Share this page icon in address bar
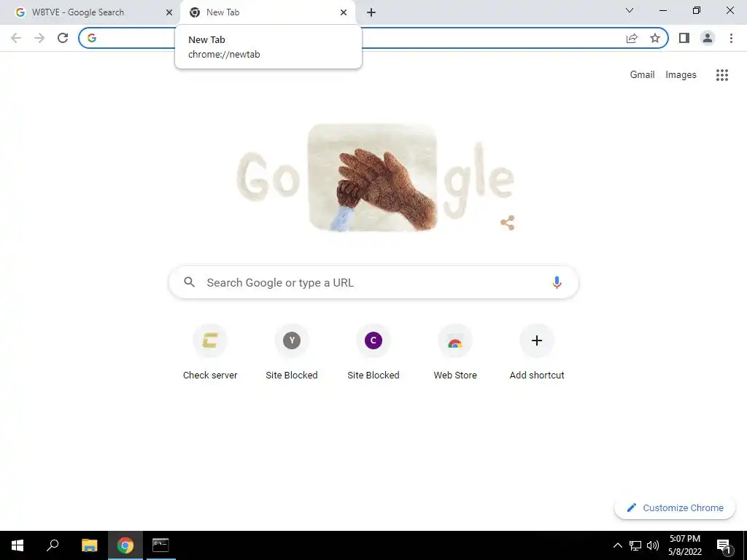The height and width of the screenshot is (560, 747). click(x=632, y=38)
